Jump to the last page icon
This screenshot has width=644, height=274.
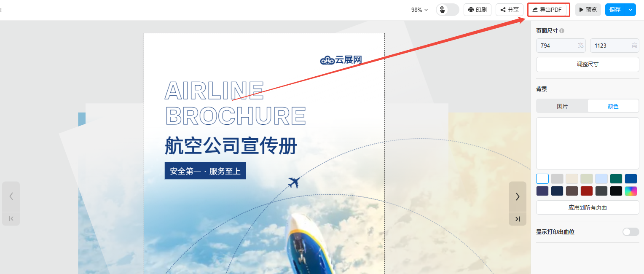click(x=518, y=219)
